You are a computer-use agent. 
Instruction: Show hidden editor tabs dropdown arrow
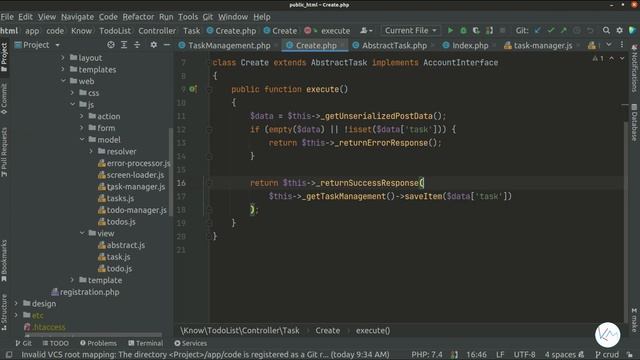coord(609,45)
